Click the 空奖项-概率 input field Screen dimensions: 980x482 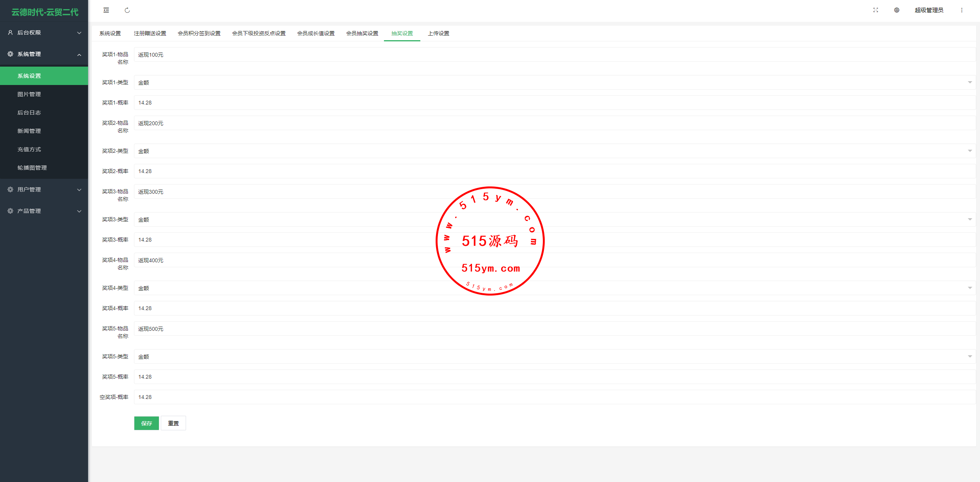pyautogui.click(x=554, y=397)
